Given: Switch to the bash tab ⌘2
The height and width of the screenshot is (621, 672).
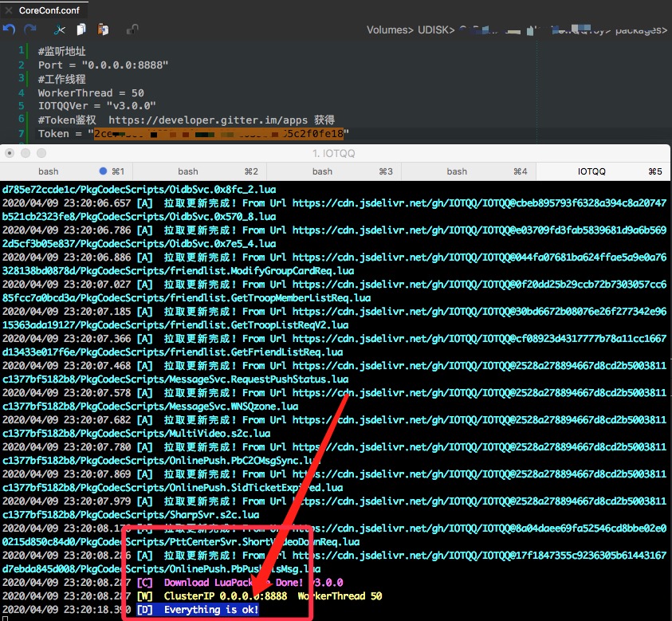Looking at the screenshot, I should click(x=200, y=171).
